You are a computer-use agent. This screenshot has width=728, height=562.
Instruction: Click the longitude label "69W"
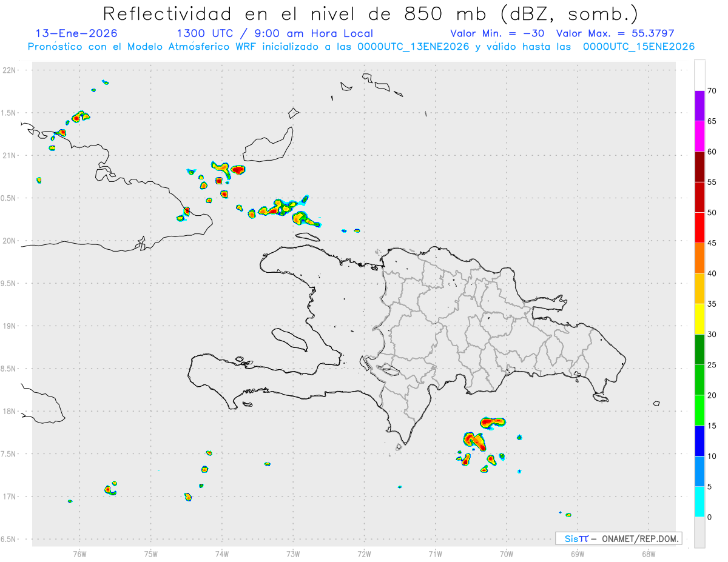click(578, 554)
